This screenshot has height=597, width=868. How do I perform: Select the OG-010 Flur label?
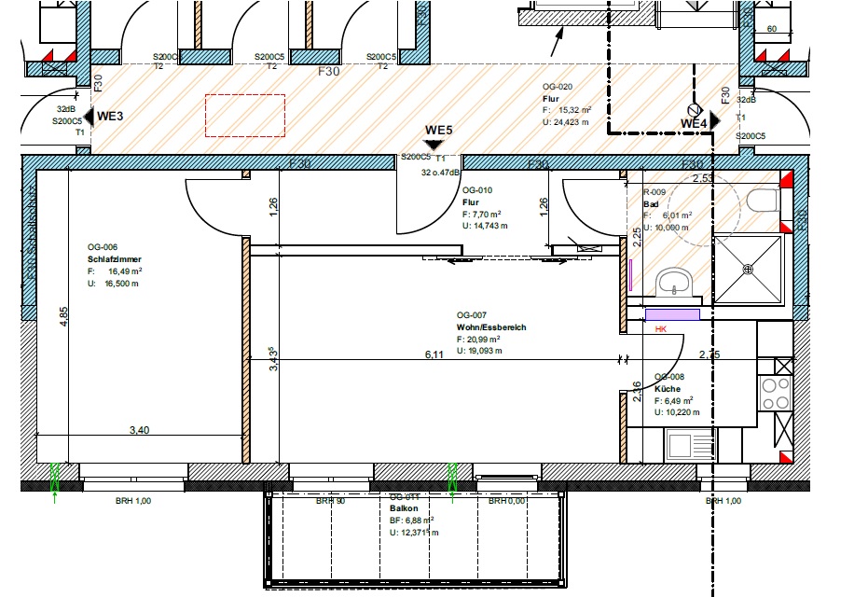(x=470, y=201)
